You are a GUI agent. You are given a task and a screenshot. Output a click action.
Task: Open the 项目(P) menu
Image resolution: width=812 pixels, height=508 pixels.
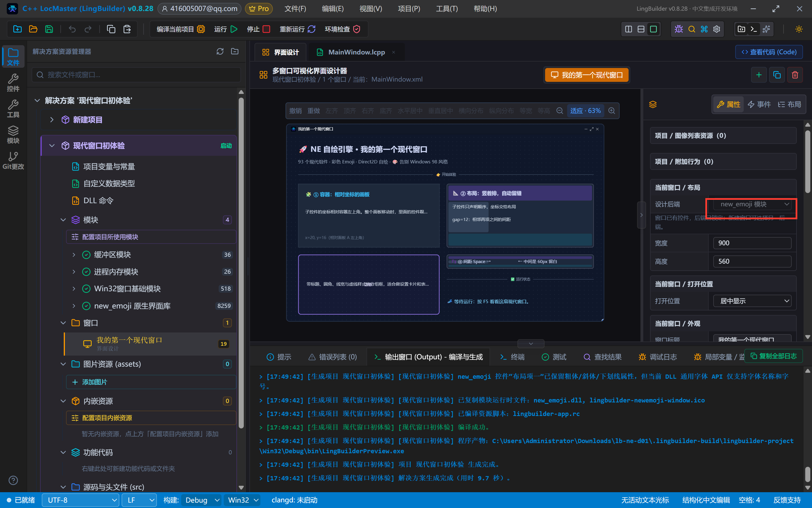coord(409,9)
